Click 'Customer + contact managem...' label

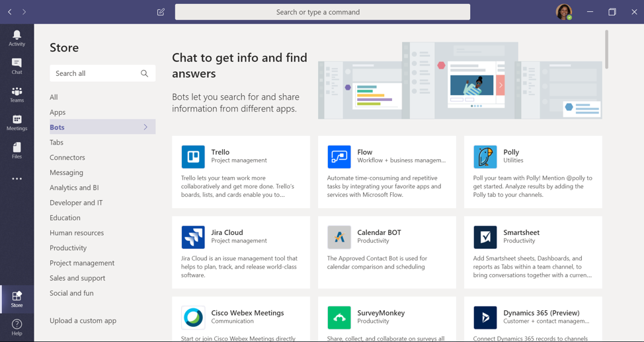546,321
